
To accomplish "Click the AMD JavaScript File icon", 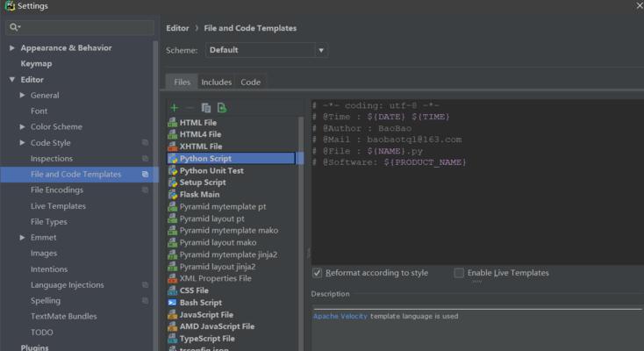I will 173,326.
